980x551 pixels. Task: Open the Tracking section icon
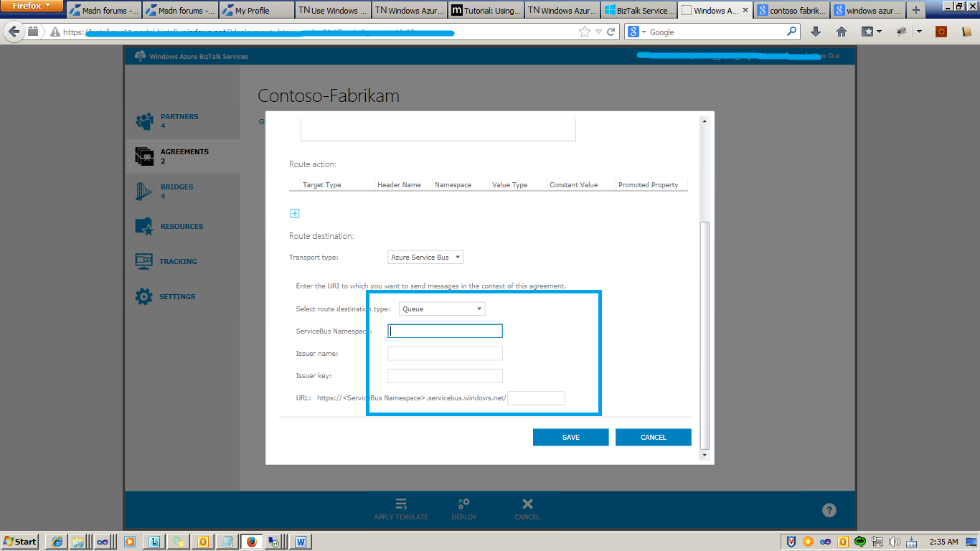point(144,262)
